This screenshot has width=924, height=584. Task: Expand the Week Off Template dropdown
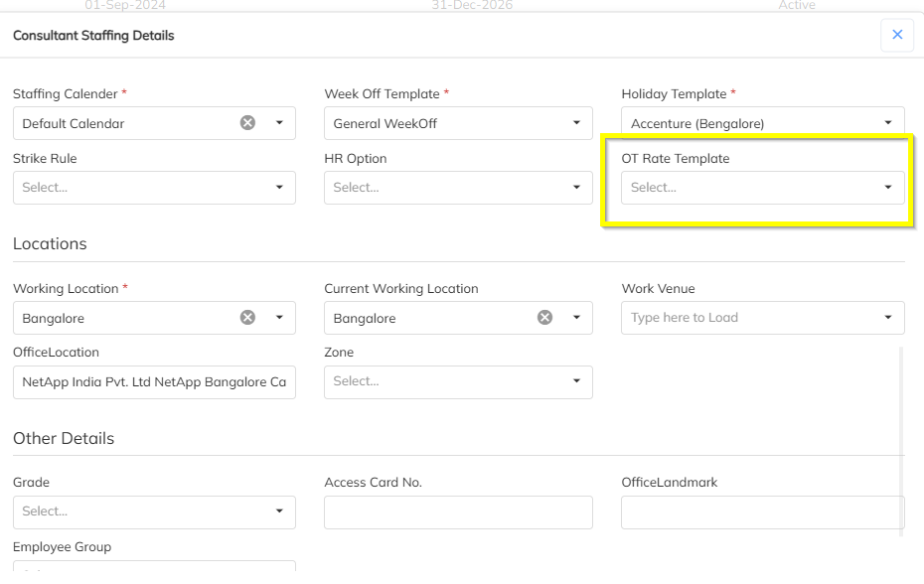[x=576, y=123]
